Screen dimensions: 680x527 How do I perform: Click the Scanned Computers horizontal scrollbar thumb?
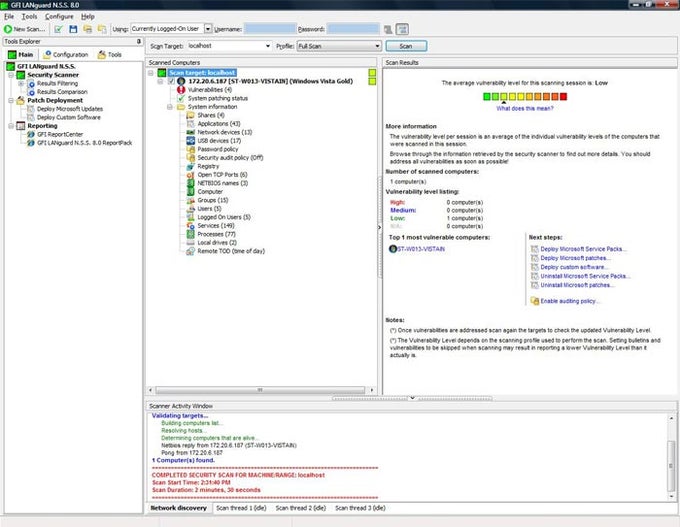click(260, 390)
